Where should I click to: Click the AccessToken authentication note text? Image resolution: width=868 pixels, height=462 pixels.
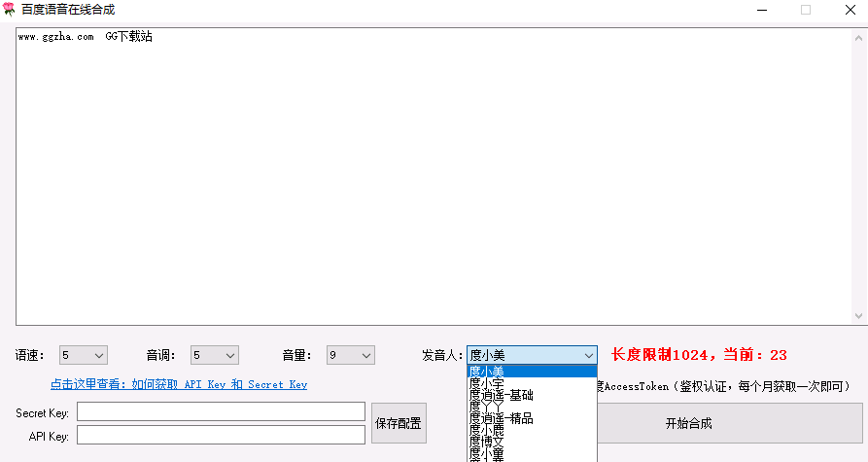coord(724,386)
